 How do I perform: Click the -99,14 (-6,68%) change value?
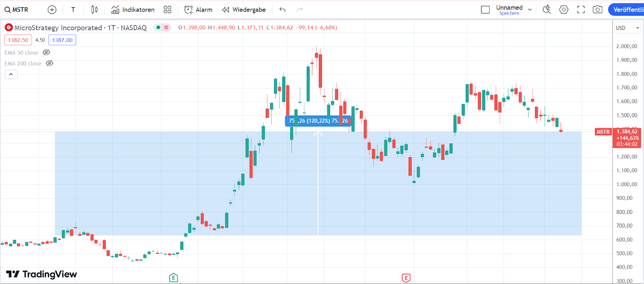point(316,28)
